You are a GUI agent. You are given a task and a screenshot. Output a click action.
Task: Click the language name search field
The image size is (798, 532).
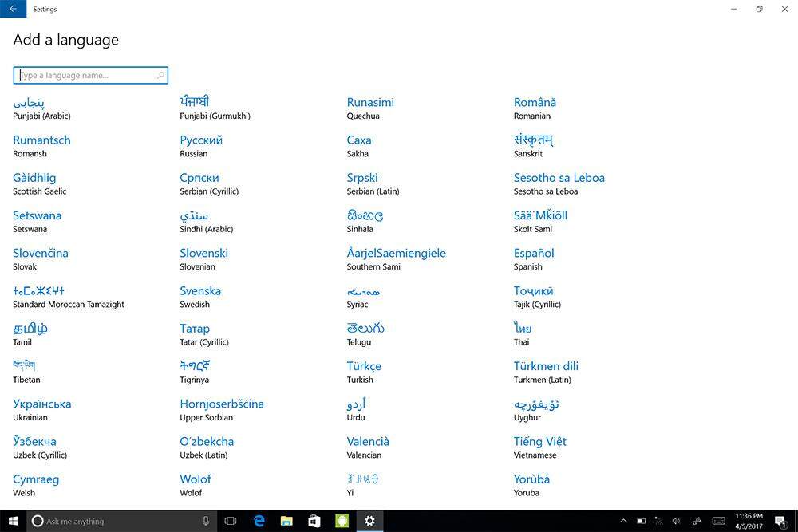pyautogui.click(x=86, y=76)
